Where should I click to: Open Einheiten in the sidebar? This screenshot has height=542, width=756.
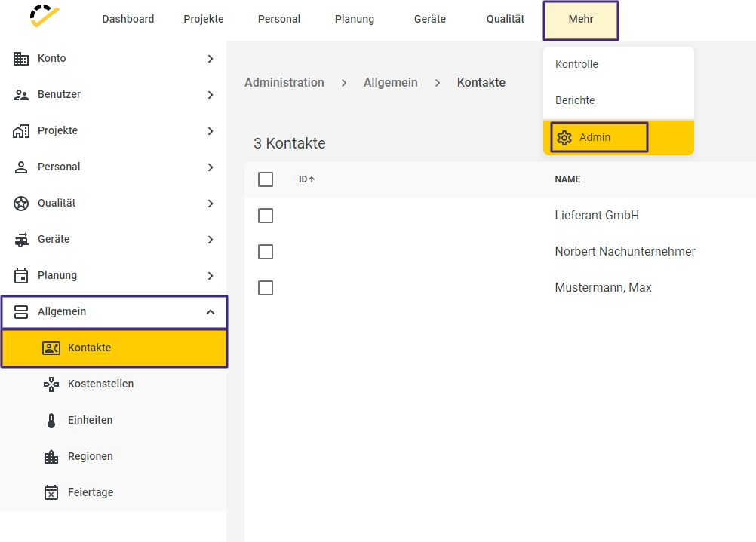click(x=113, y=420)
